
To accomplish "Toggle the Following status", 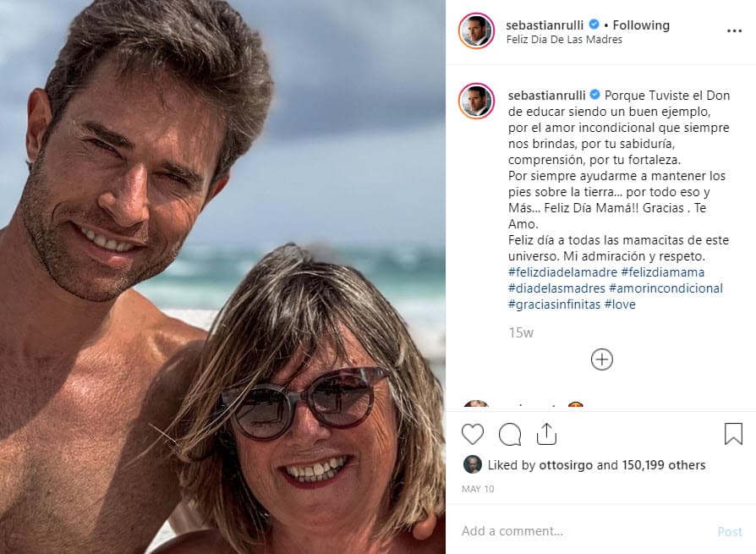I will pyautogui.click(x=641, y=25).
